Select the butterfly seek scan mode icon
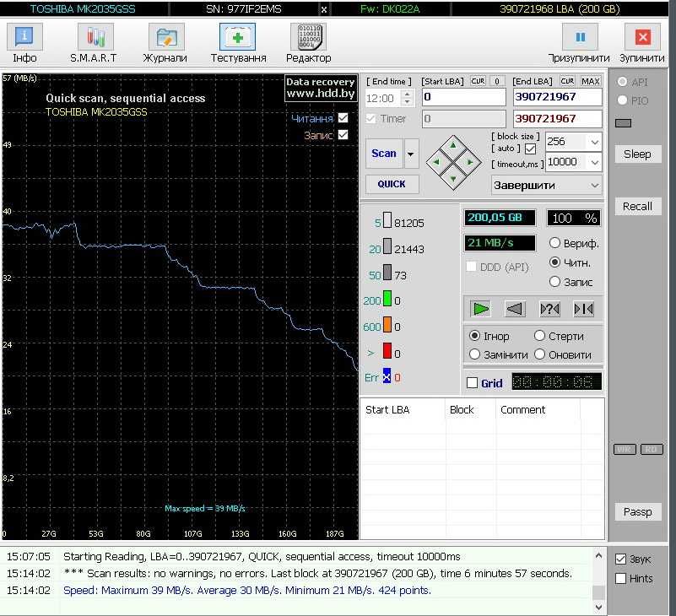 584,309
